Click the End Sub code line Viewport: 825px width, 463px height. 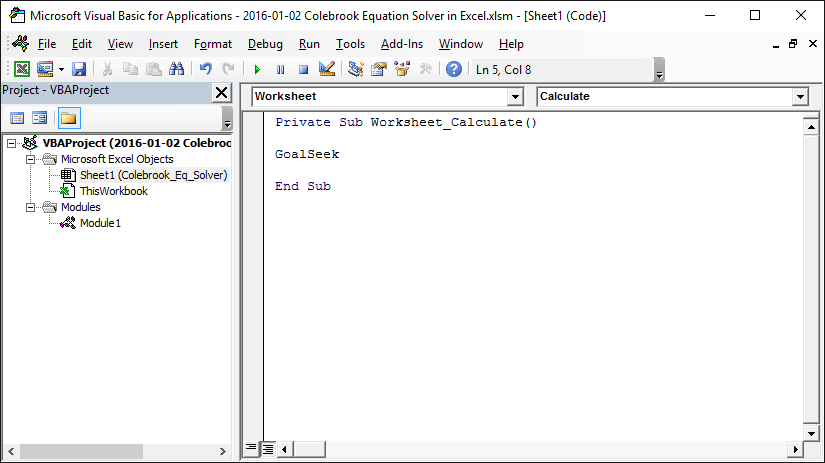303,186
